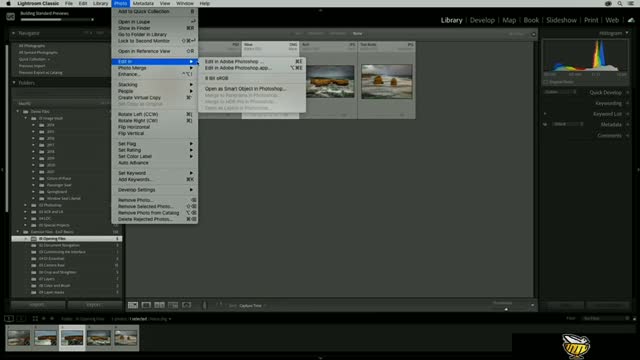Switch to the Develop module
The height and width of the screenshot is (360, 640).
[482, 20]
